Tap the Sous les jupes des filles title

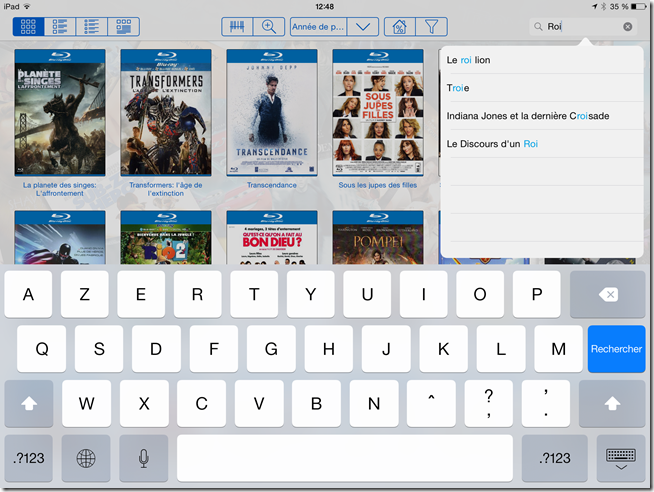[378, 185]
